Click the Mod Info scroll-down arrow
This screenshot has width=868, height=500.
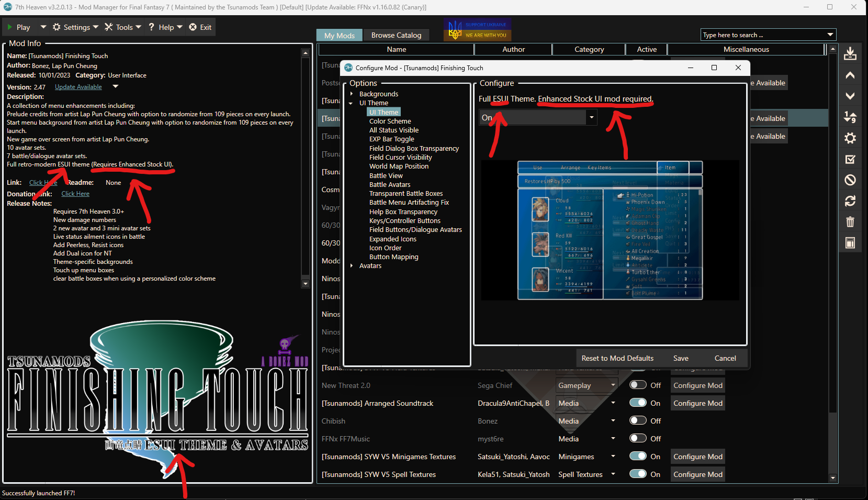306,284
